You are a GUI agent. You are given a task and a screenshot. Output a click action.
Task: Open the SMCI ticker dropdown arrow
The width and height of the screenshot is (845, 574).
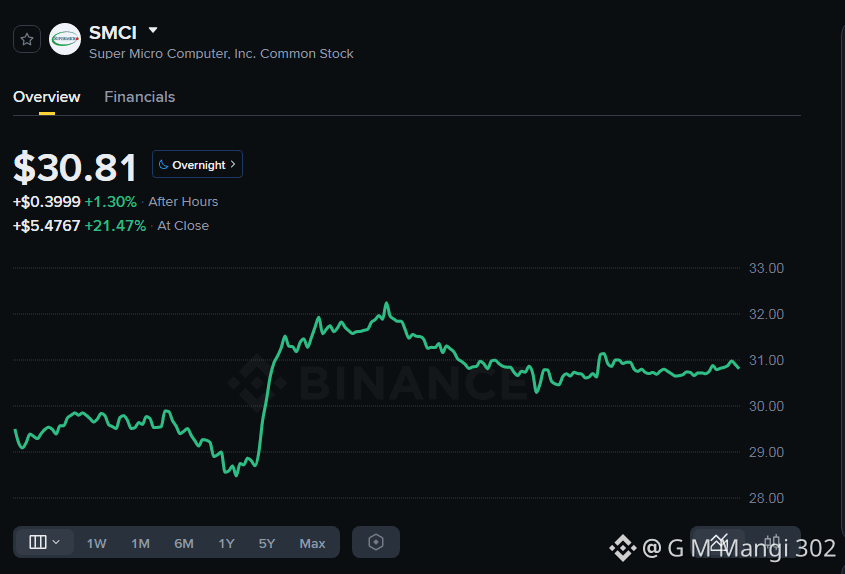pyautogui.click(x=153, y=31)
